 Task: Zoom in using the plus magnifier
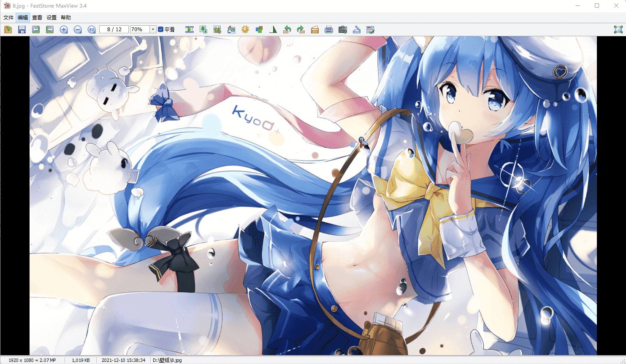point(64,30)
